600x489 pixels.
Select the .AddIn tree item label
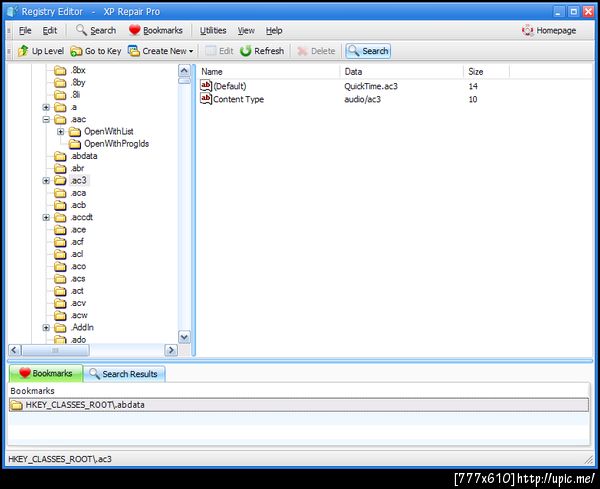[x=82, y=328]
